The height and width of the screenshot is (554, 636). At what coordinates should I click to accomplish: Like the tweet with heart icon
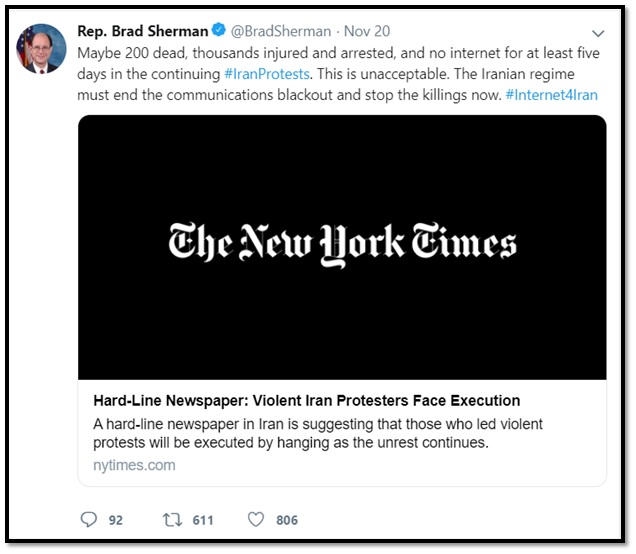(x=256, y=520)
